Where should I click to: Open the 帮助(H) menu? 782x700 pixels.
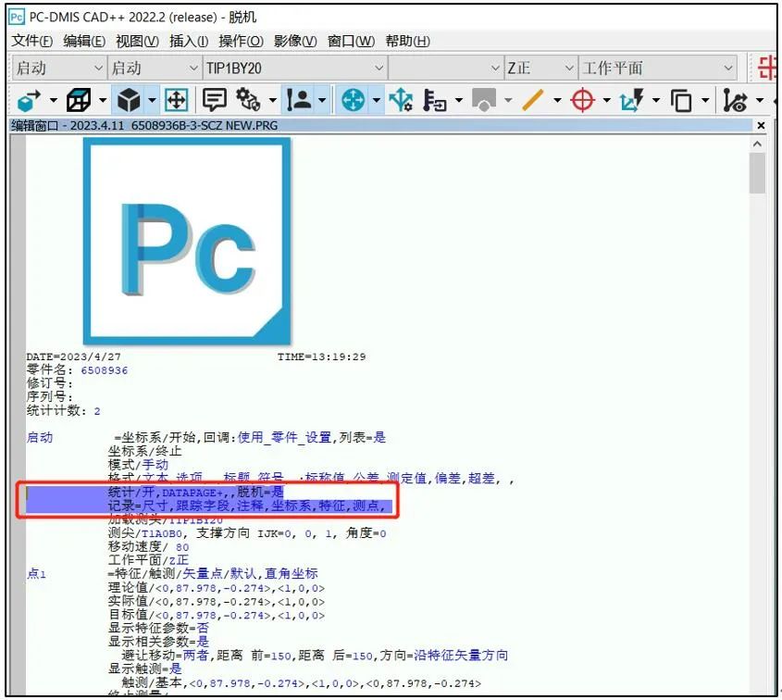click(x=407, y=41)
